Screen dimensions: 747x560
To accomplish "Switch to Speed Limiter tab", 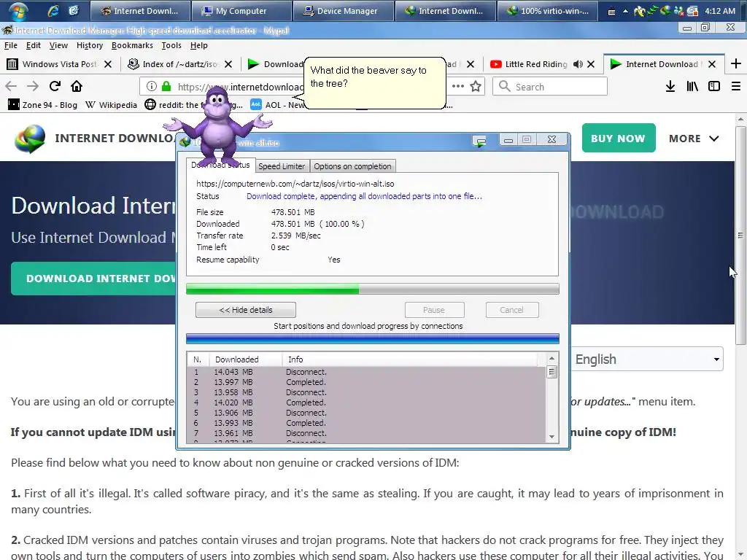I will (x=282, y=166).
